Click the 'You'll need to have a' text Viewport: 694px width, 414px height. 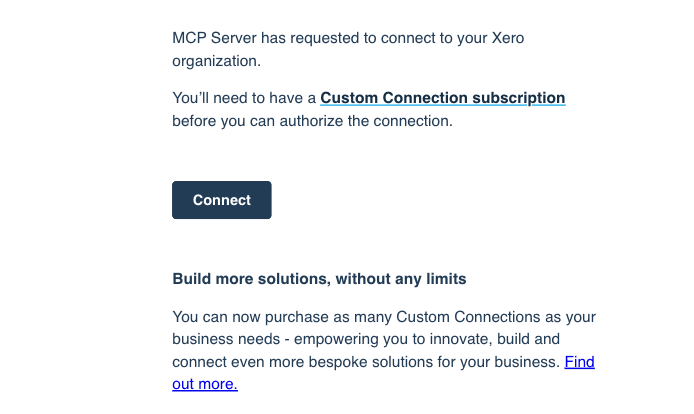(x=243, y=98)
